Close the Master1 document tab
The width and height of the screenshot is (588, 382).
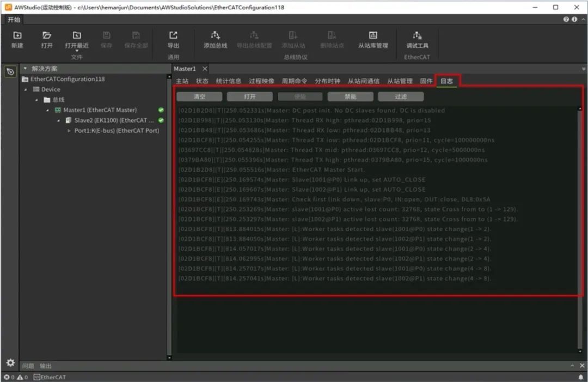(x=205, y=69)
